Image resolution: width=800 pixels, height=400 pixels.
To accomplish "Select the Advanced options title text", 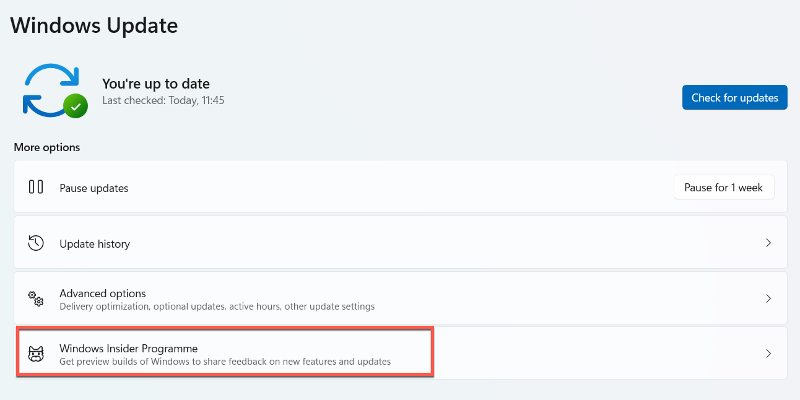I will [x=103, y=293].
